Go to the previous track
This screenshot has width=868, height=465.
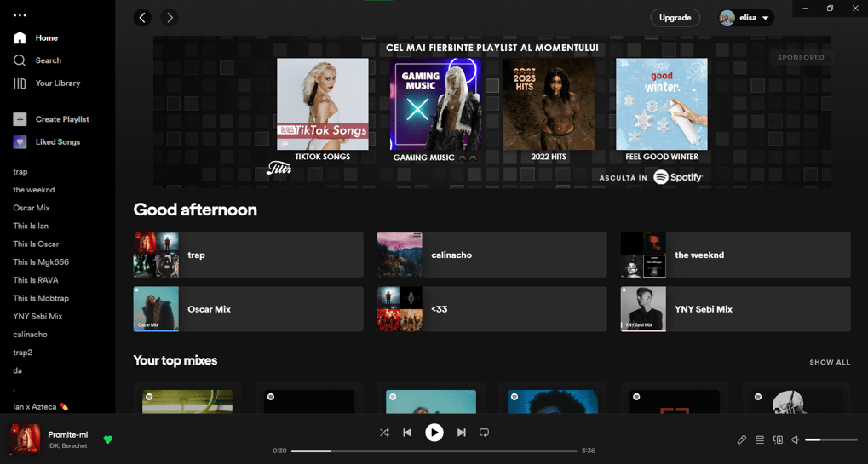tap(407, 433)
